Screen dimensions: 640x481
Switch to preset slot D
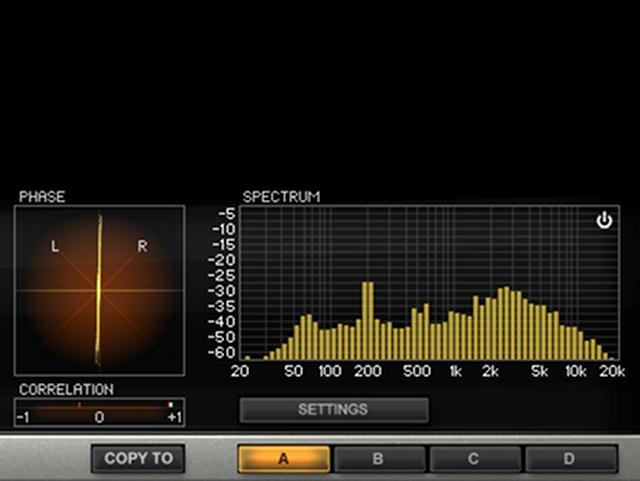[x=570, y=459]
